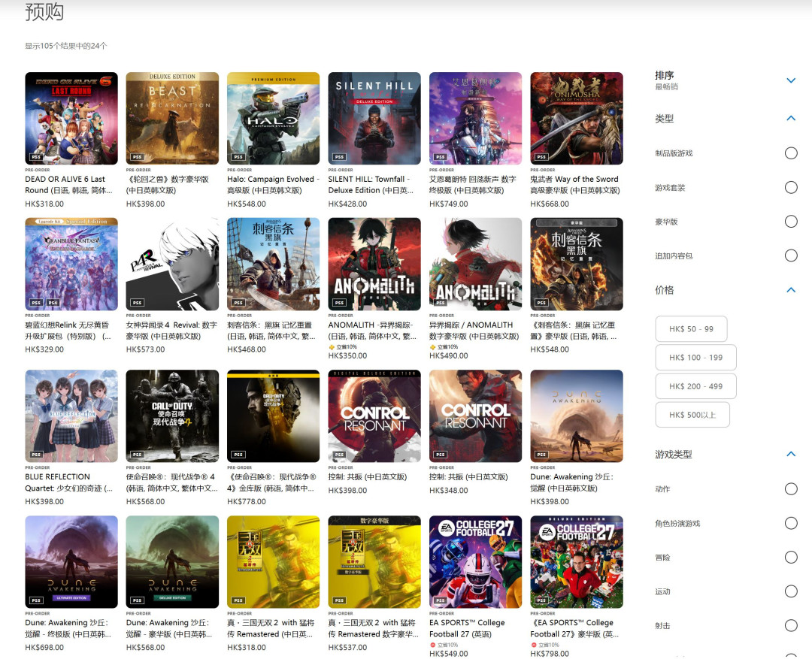Click the PS5 badge on the Onimusha cover
The image size is (812, 659).
click(541, 157)
